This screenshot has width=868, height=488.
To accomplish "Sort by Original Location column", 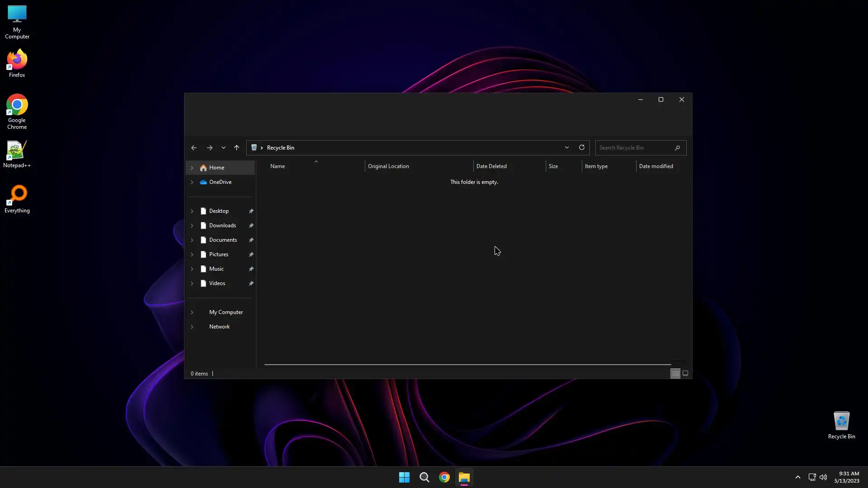I will point(388,166).
